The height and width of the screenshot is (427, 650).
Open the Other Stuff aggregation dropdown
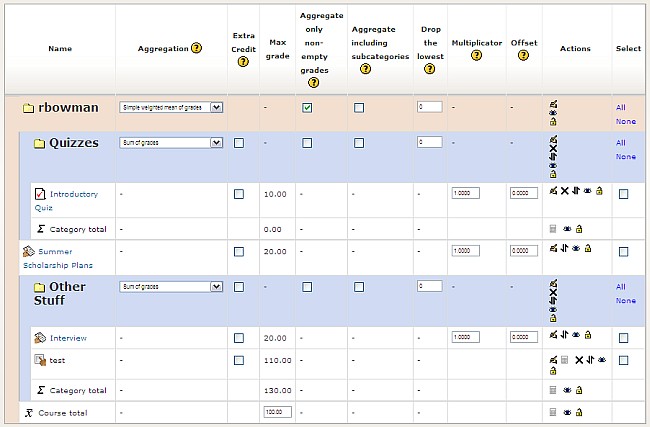point(170,286)
